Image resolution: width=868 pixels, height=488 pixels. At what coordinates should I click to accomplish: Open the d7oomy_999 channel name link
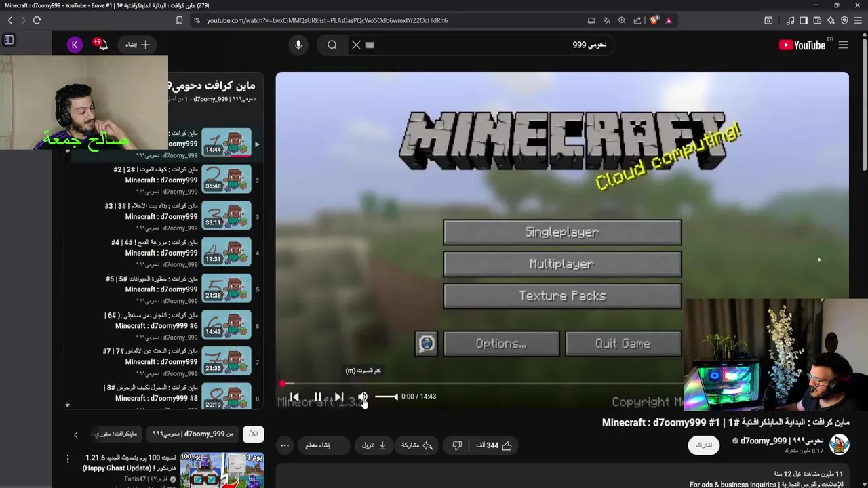782,441
